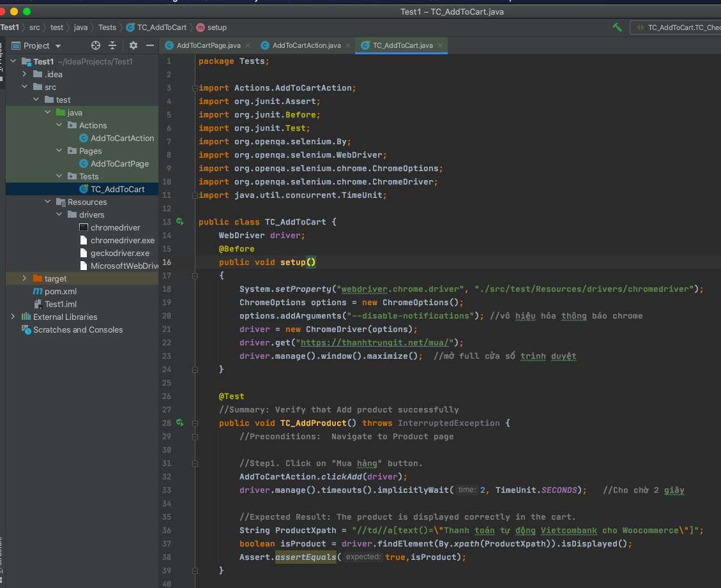The image size is (721, 588).
Task: Select AddToCartPage class in tree
Action: click(x=114, y=164)
